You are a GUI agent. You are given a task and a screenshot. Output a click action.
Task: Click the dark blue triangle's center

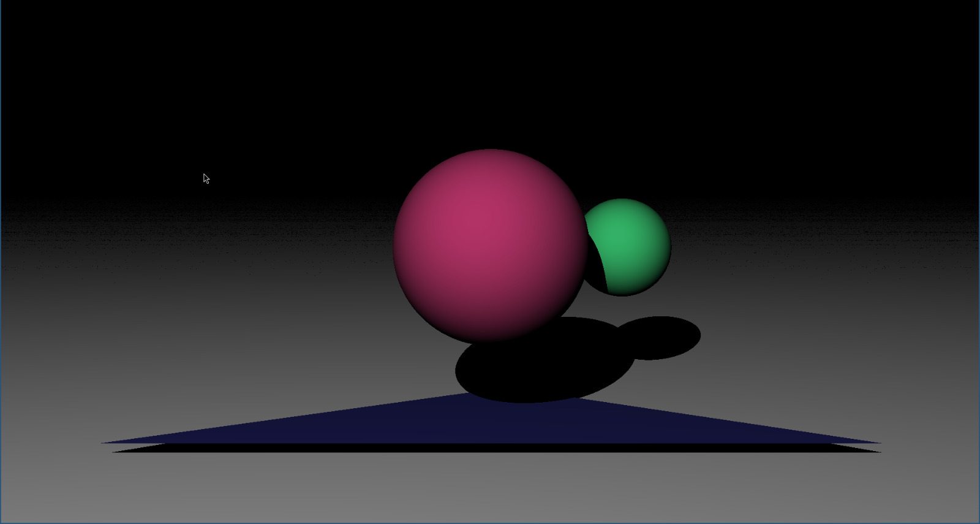click(x=490, y=424)
